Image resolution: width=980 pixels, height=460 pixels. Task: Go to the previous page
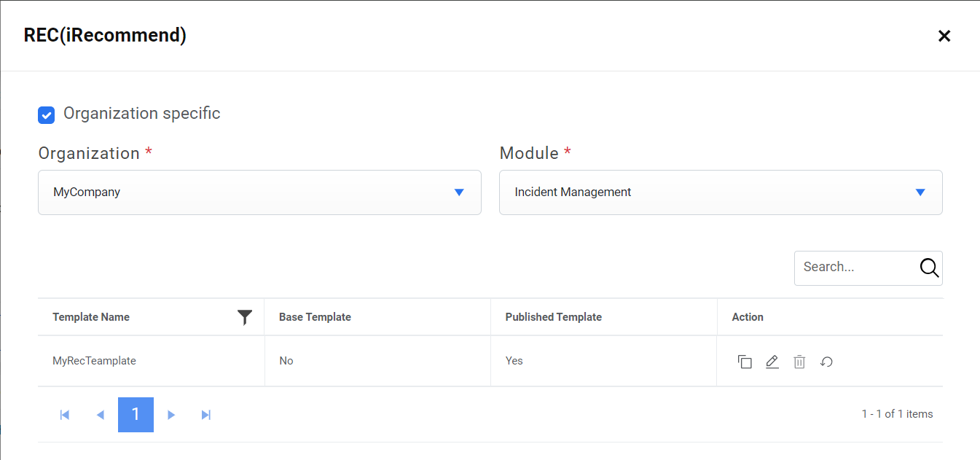pyautogui.click(x=101, y=415)
